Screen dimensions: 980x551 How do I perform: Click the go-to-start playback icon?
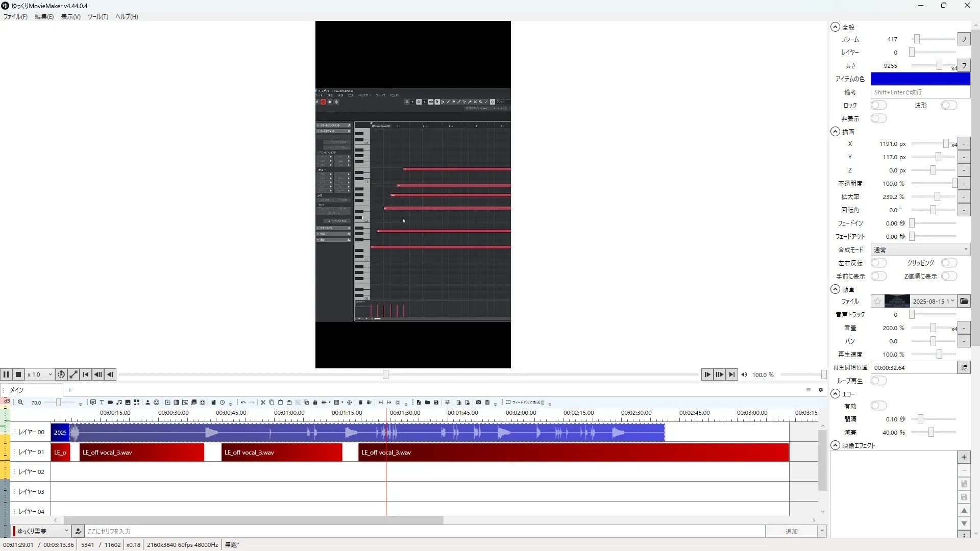(86, 374)
